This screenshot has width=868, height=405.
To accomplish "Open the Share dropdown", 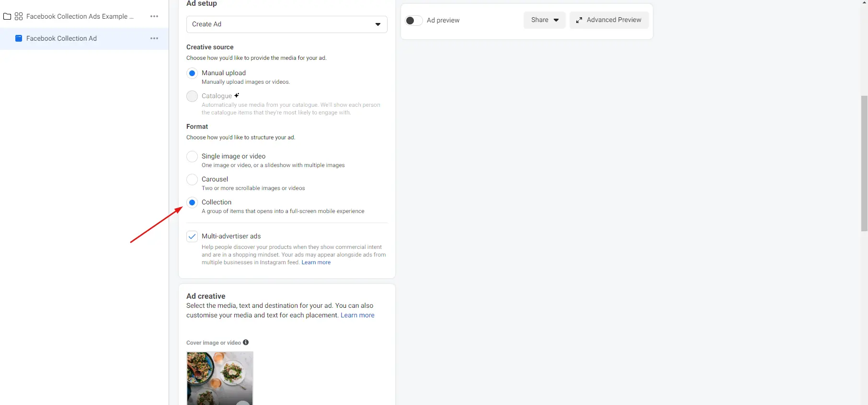I will [x=544, y=20].
